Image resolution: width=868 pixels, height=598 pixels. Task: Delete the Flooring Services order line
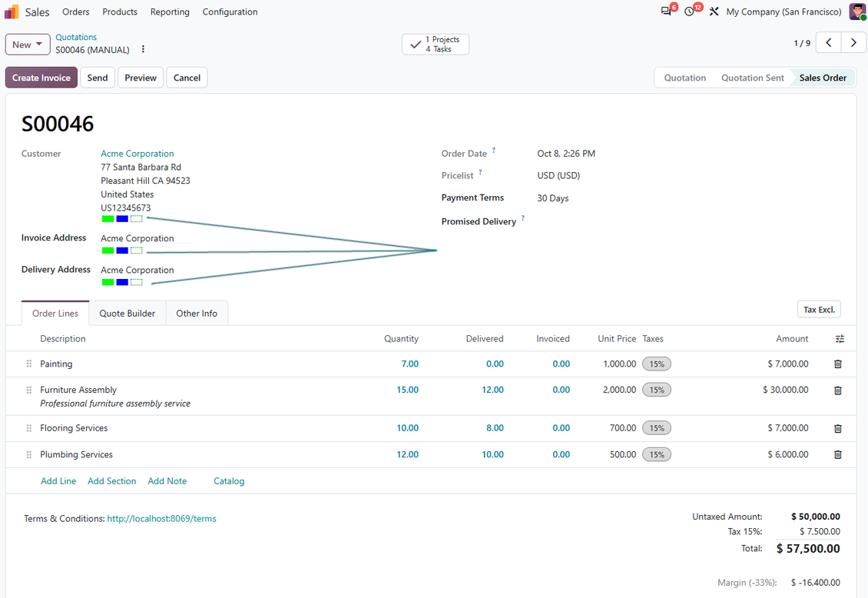tap(838, 429)
